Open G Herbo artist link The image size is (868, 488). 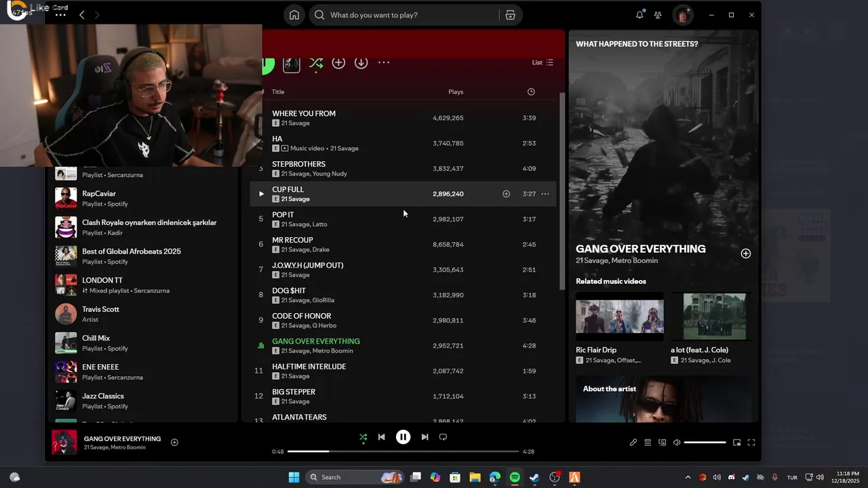324,325
